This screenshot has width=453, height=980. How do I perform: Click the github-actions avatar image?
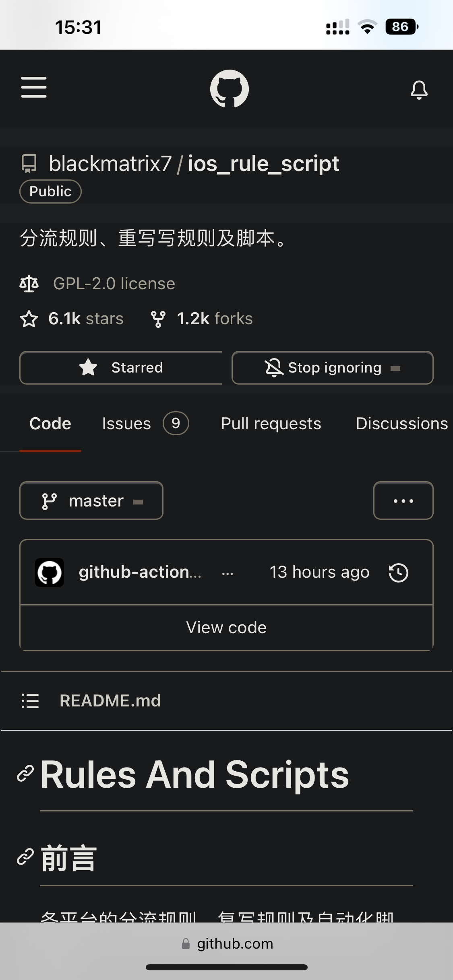(x=50, y=572)
